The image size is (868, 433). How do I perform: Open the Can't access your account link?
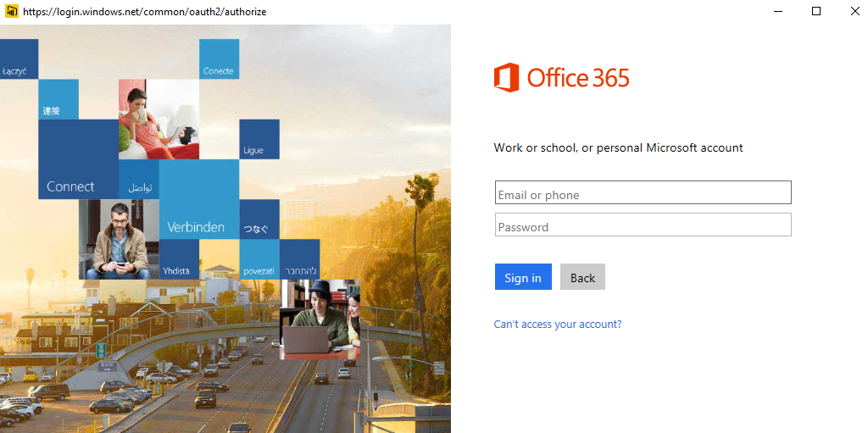tap(558, 325)
